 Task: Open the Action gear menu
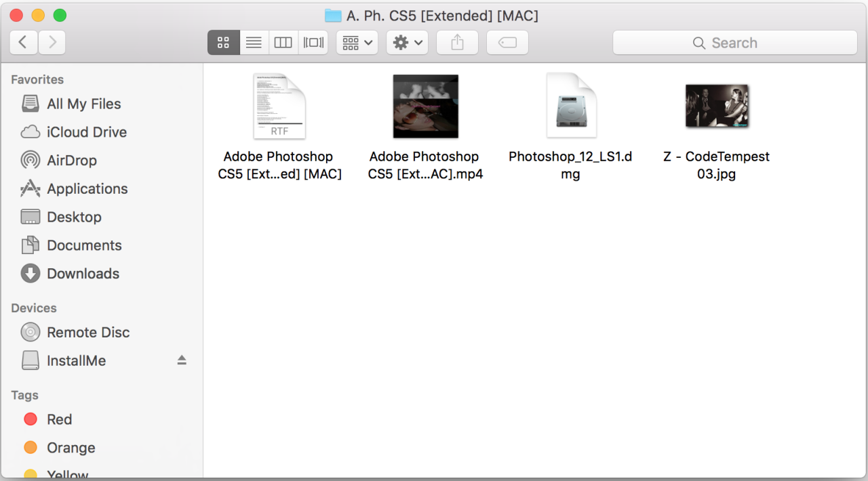(408, 43)
